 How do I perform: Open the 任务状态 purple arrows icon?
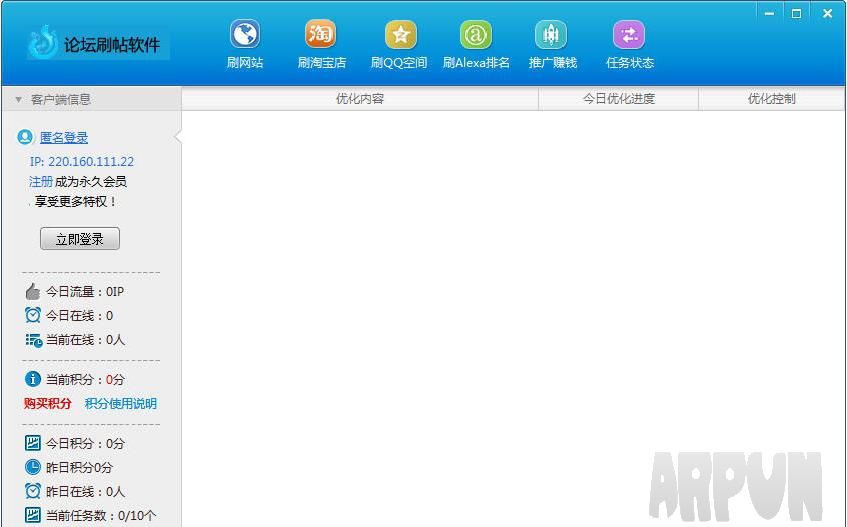pos(629,35)
